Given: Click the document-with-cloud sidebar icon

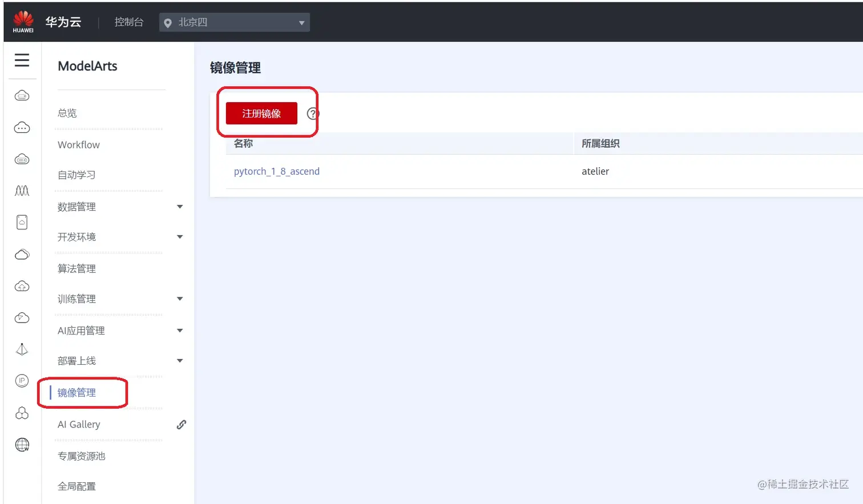Looking at the screenshot, I should tap(22, 222).
